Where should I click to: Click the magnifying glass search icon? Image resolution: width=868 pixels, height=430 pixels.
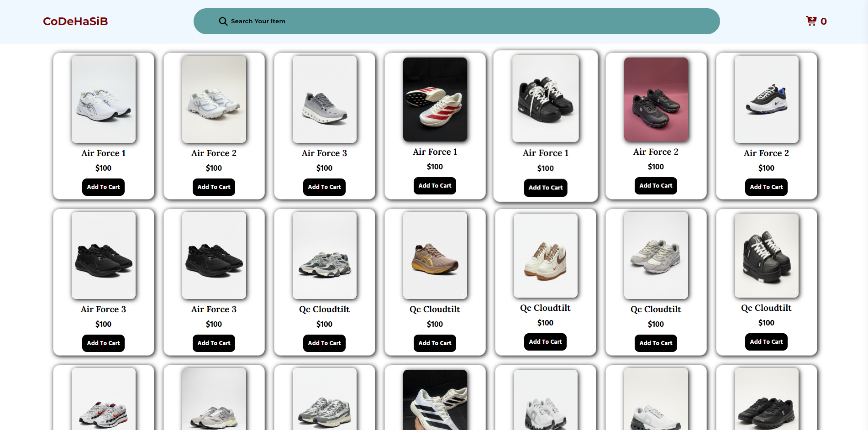(x=223, y=21)
